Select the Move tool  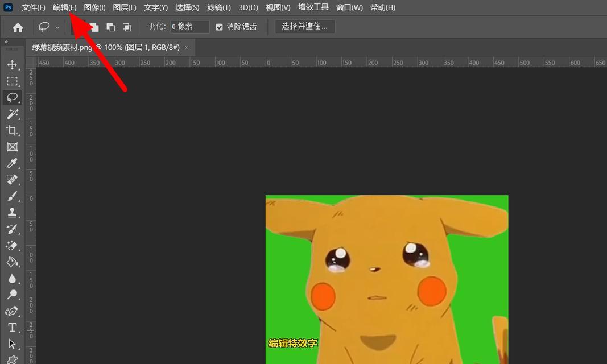pyautogui.click(x=12, y=65)
